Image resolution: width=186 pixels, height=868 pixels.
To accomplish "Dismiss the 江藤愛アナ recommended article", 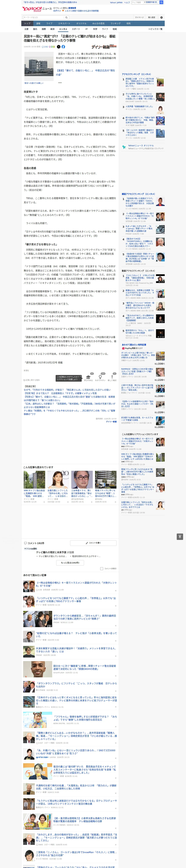I will pos(116,606).
